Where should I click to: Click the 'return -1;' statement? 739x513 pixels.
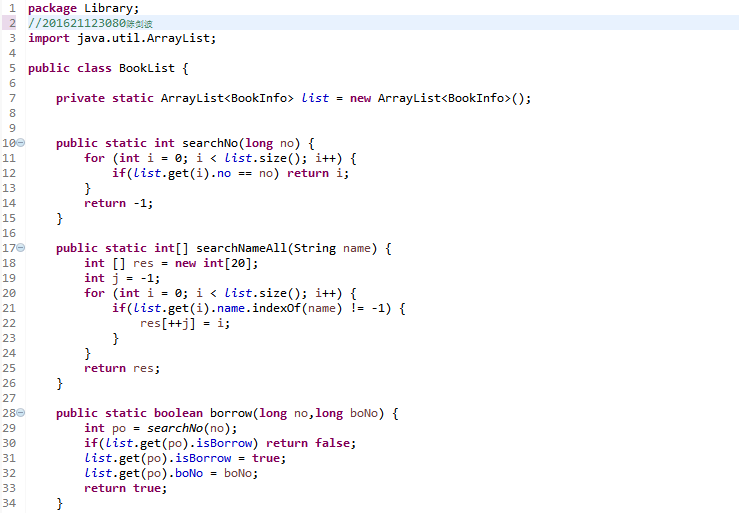pyautogui.click(x=118, y=203)
